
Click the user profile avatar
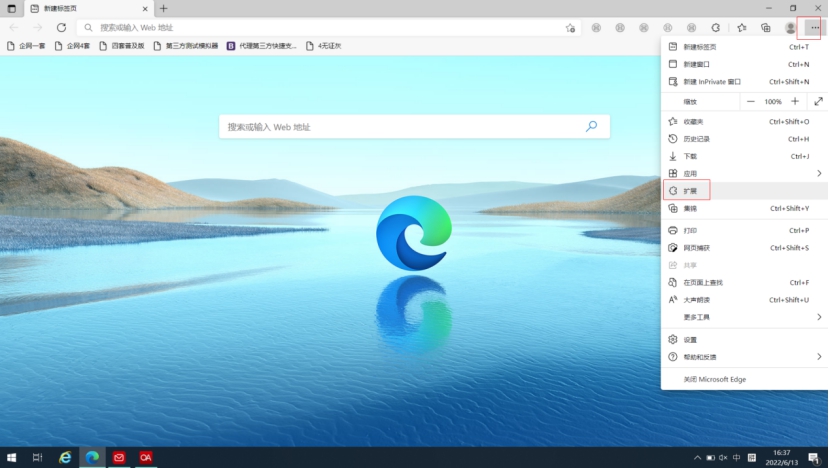click(x=791, y=28)
